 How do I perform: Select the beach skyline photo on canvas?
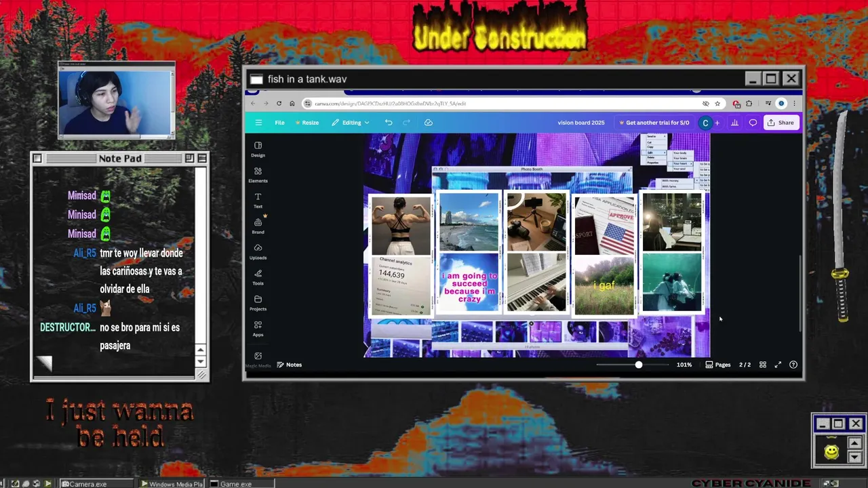tap(469, 222)
